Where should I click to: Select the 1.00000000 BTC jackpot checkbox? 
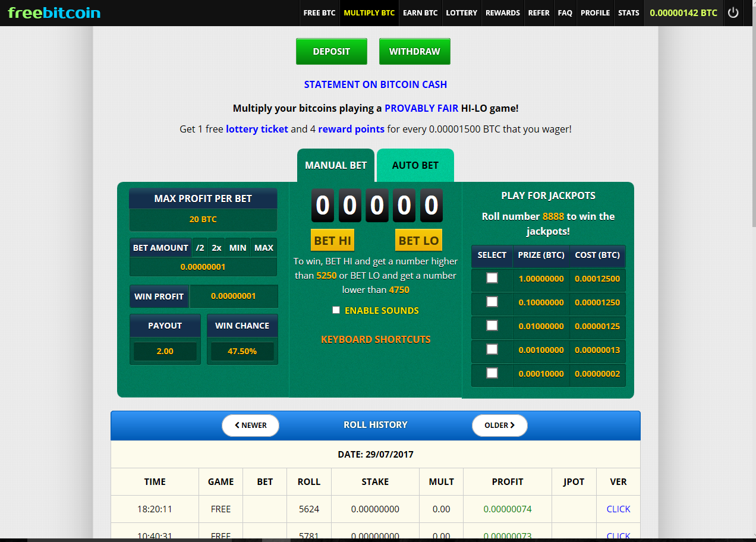[492, 278]
